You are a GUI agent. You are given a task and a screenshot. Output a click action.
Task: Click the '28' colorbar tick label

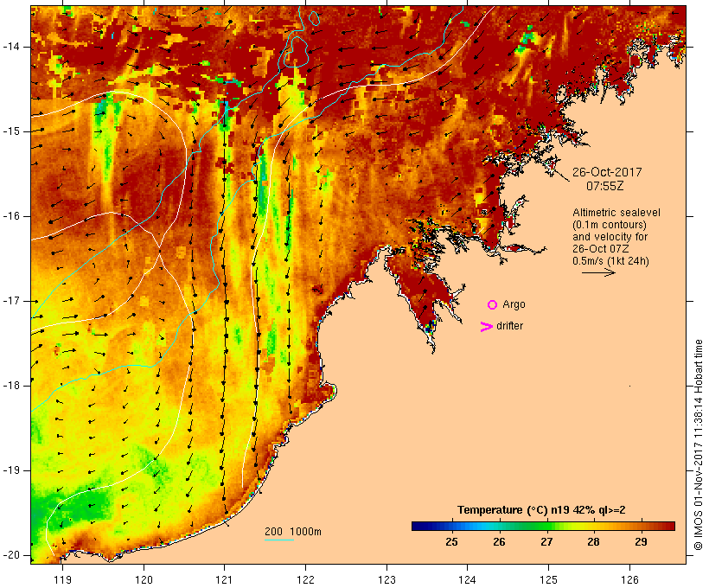(x=593, y=542)
